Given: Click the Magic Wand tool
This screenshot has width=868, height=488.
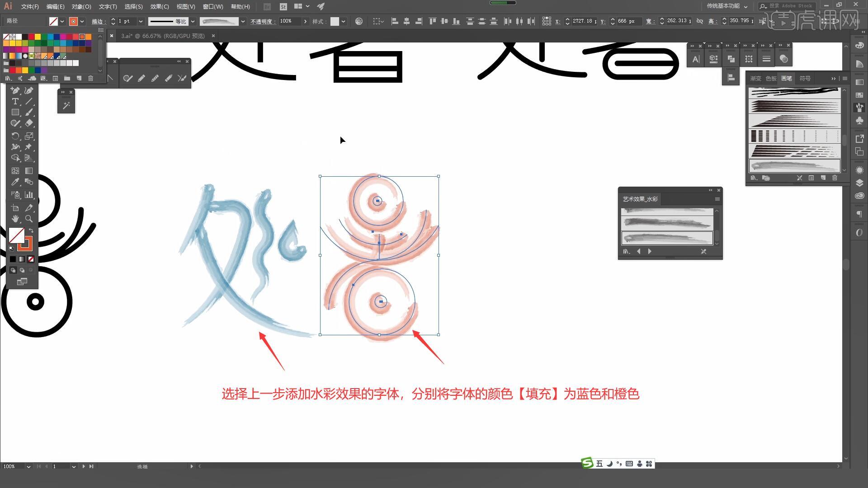Looking at the screenshot, I should click(x=66, y=105).
